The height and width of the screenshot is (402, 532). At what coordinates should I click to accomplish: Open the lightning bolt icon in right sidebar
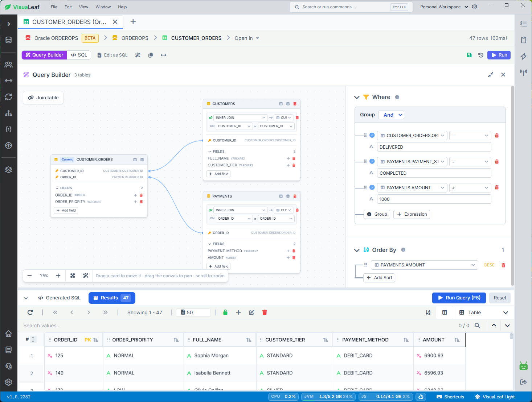coord(523,56)
